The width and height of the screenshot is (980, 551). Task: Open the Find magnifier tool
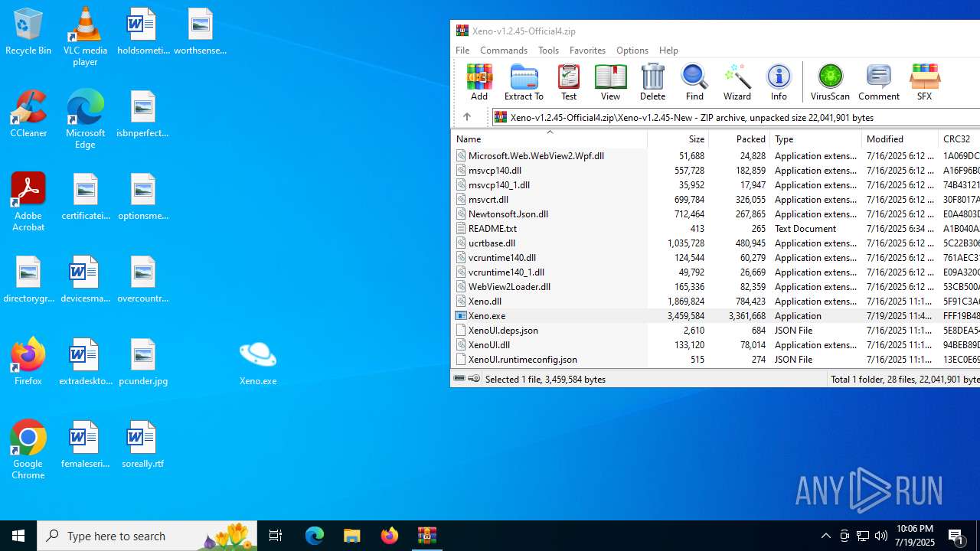click(x=694, y=82)
